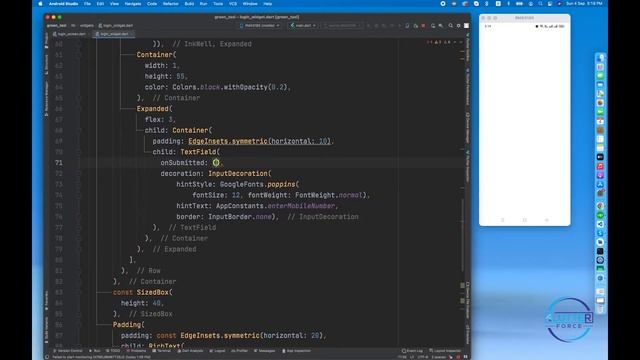Open the Build menu

[189, 4]
